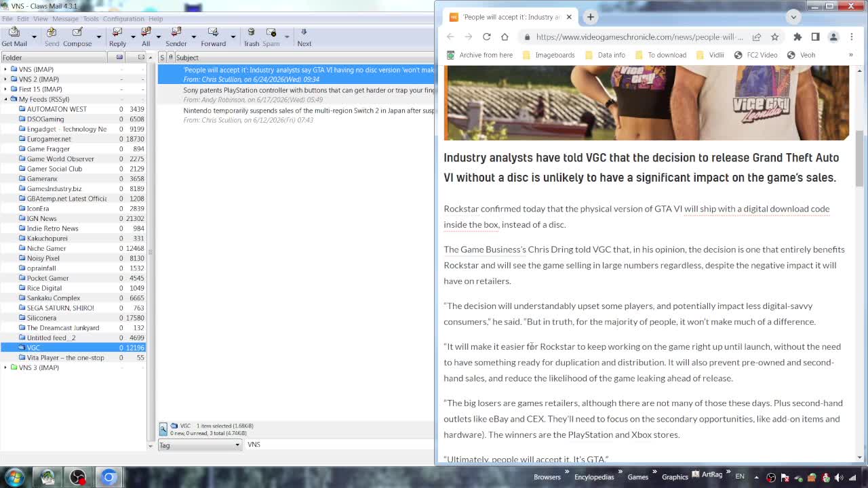Image resolution: width=868 pixels, height=488 pixels.
Task: Open the Windows Start button
Action: point(15,476)
